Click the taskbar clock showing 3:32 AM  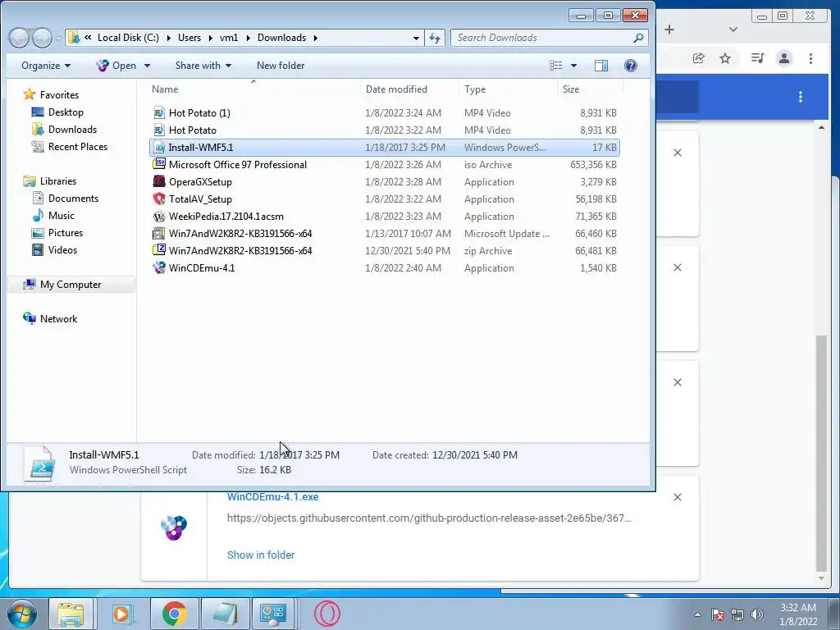click(797, 608)
